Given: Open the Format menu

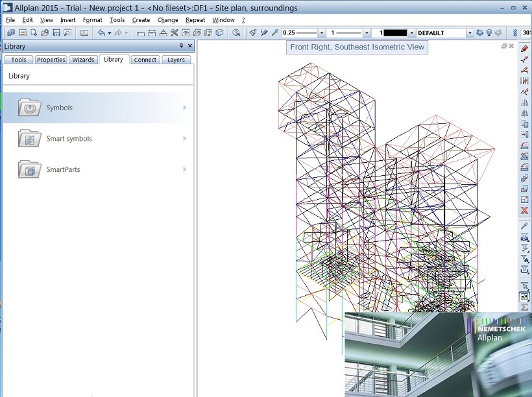Looking at the screenshot, I should coord(93,20).
